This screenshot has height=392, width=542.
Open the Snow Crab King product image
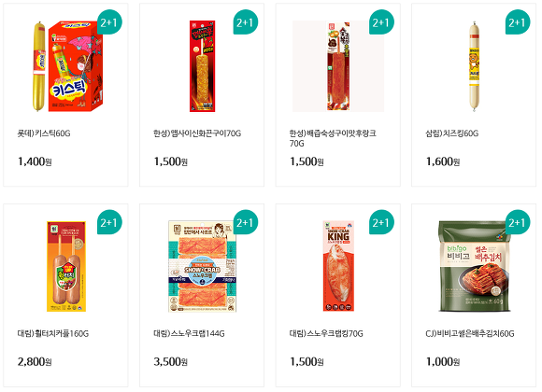coord(338,266)
